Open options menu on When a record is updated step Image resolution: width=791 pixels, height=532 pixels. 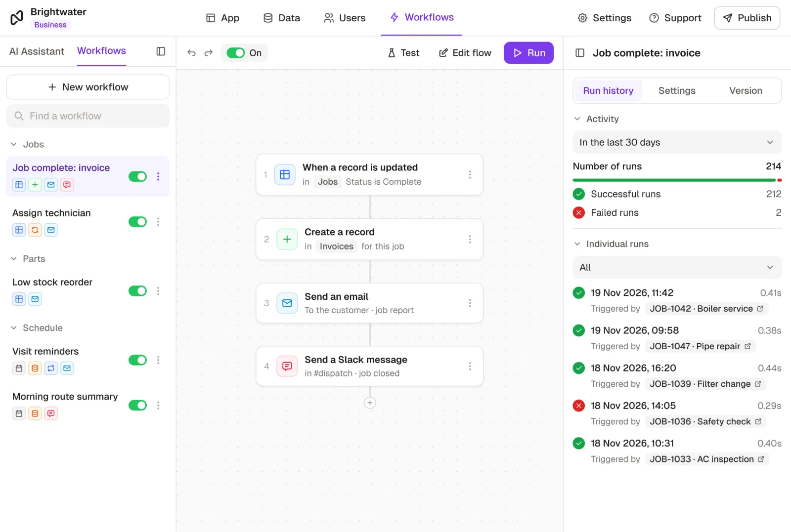pos(470,174)
